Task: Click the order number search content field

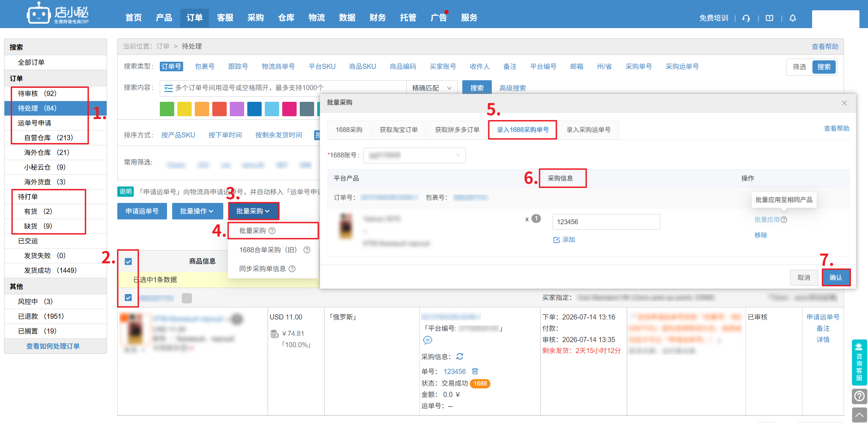Action: click(x=283, y=88)
